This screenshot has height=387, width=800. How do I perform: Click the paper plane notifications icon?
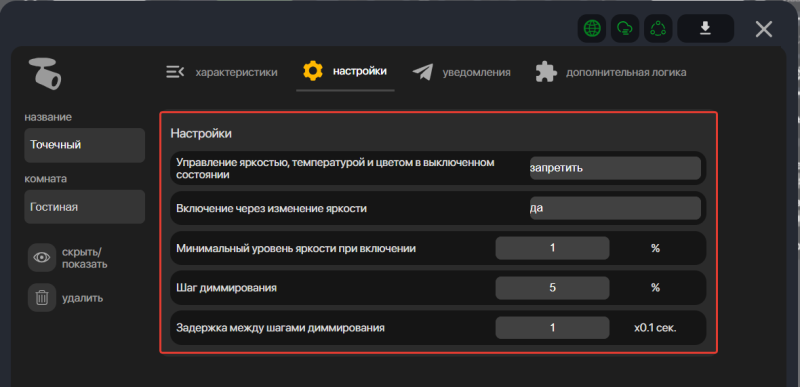point(422,72)
